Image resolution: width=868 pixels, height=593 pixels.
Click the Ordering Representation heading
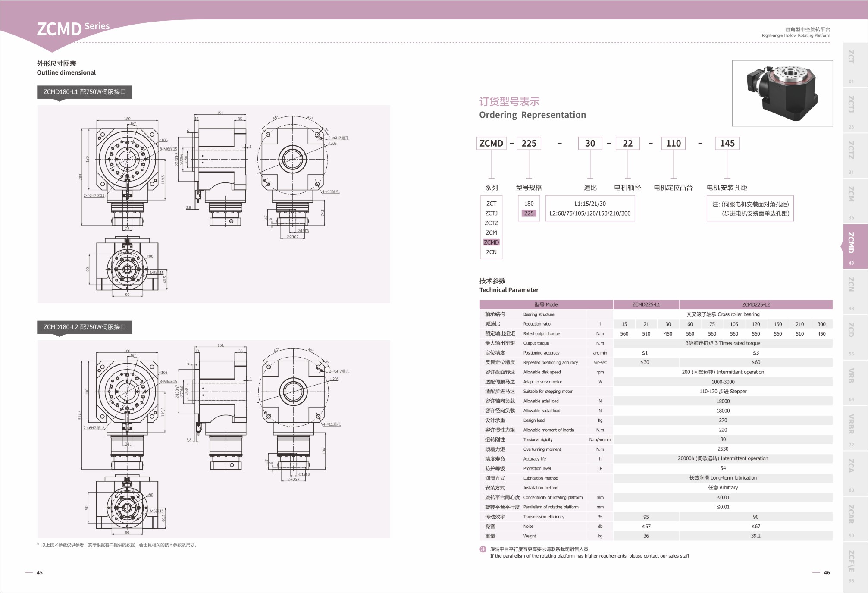pyautogui.click(x=533, y=115)
